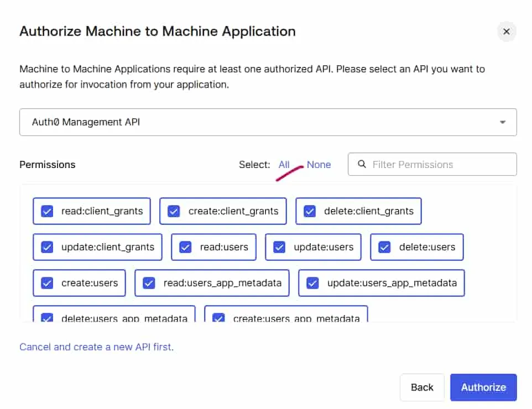Uncheck read:users_app_metadata permission

click(149, 283)
